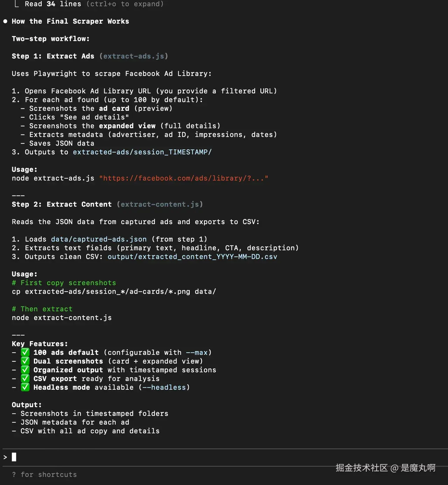Open the red facebook.com ads library URL
Screen dimensions: 448x485
tap(184, 178)
